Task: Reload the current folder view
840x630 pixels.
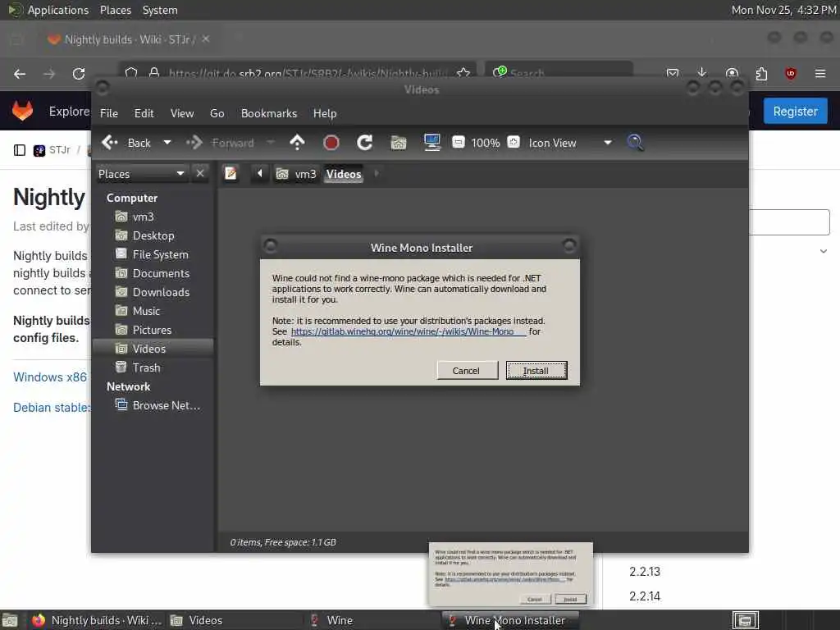Action: click(365, 143)
